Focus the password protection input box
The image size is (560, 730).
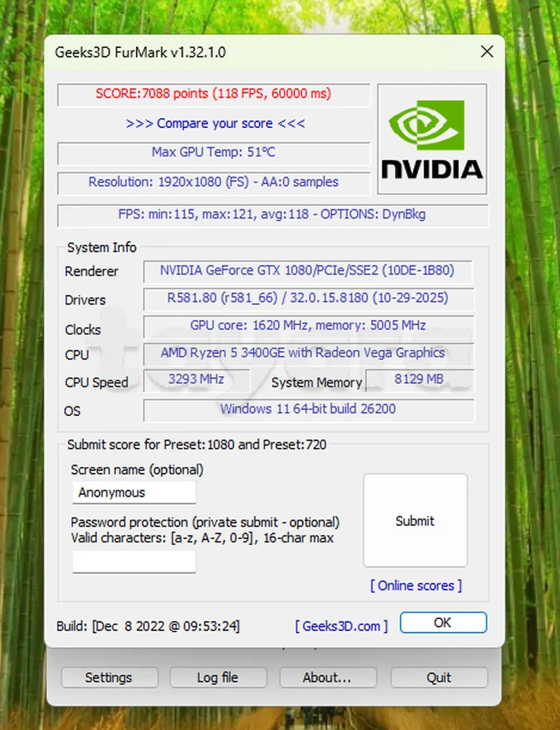tap(134, 561)
